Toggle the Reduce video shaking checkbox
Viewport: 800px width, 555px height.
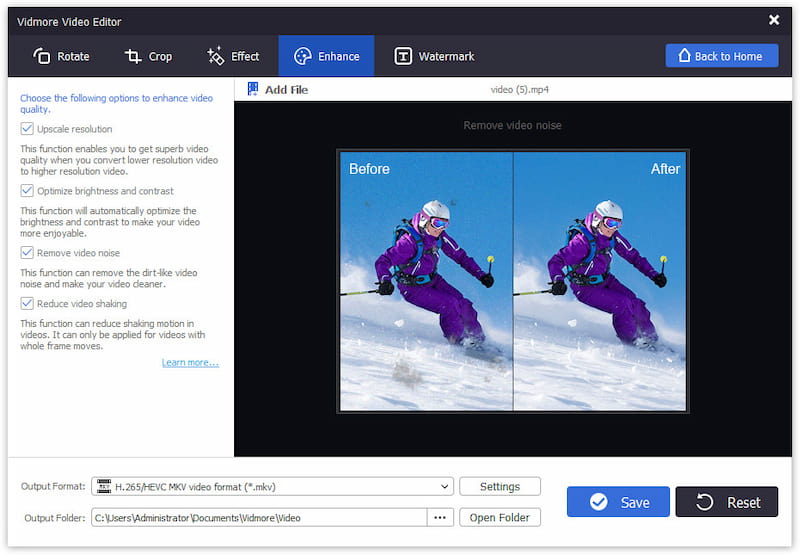coord(27,303)
